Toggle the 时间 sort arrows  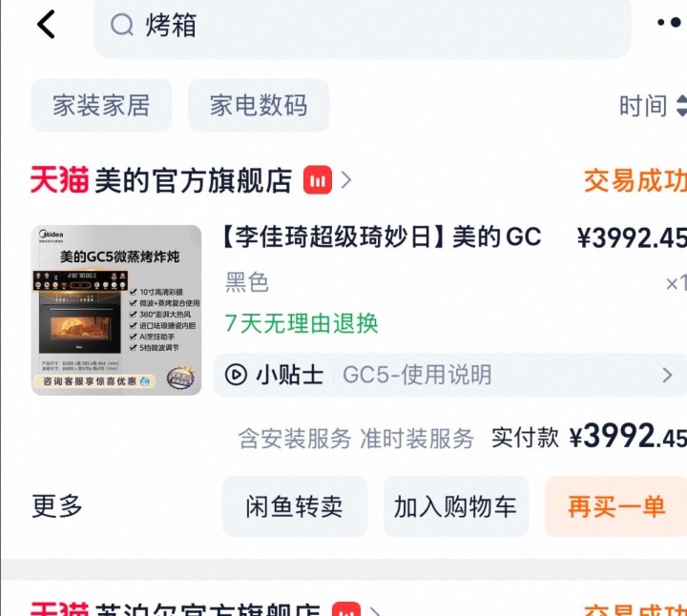point(681,106)
